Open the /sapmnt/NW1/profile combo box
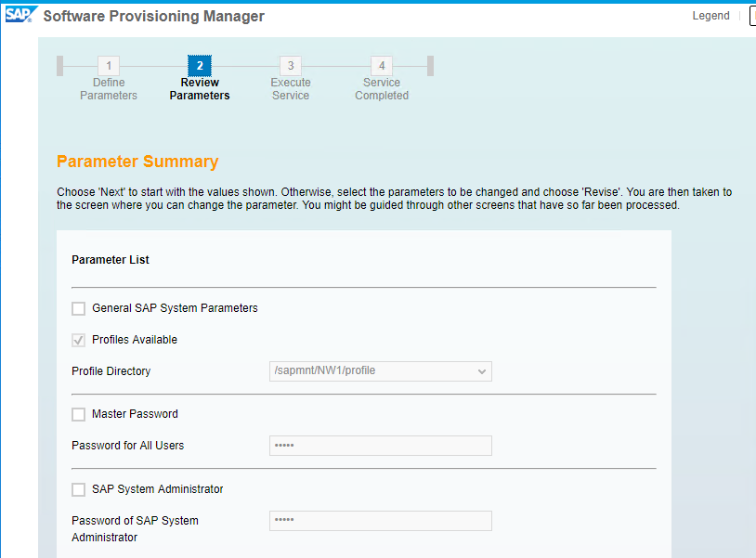 point(381,371)
